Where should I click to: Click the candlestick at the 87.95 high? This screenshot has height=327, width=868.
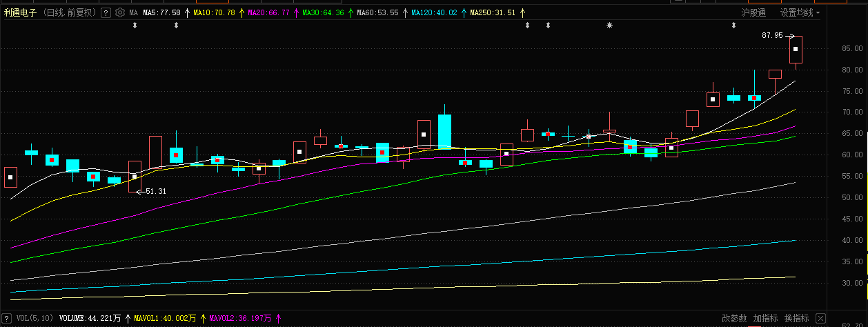pos(796,50)
